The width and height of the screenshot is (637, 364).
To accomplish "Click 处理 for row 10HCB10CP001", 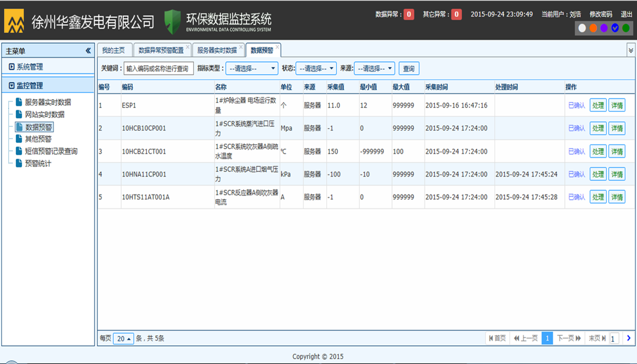I will coord(598,128).
